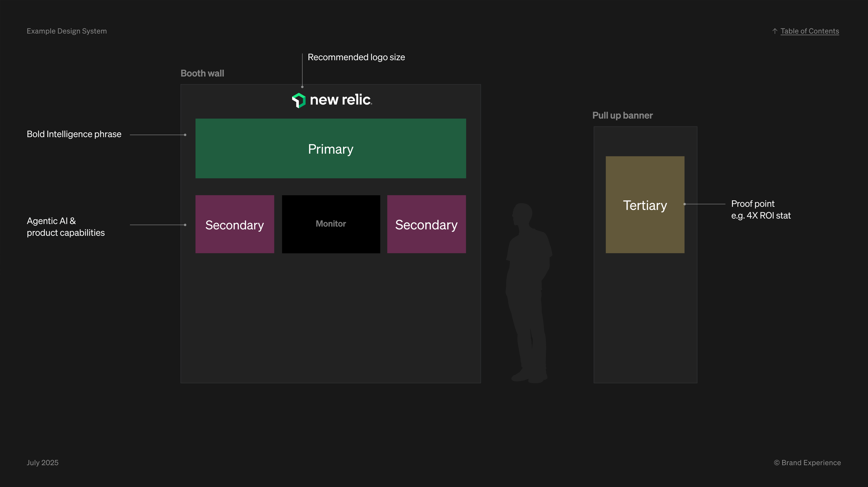Click the Example Design System header text

point(67,31)
